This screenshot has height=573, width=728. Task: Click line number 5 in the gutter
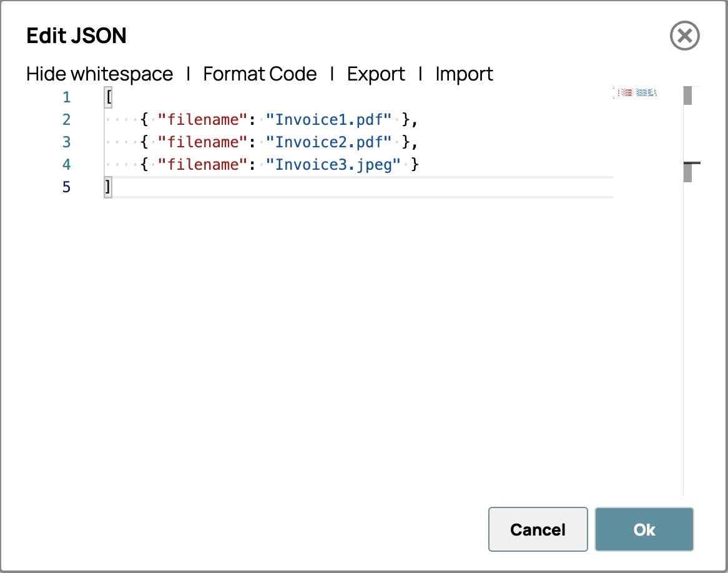point(67,187)
